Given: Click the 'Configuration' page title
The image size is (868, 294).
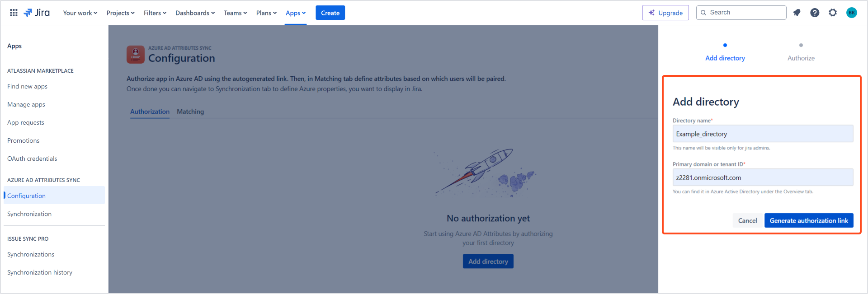Looking at the screenshot, I should 182,58.
